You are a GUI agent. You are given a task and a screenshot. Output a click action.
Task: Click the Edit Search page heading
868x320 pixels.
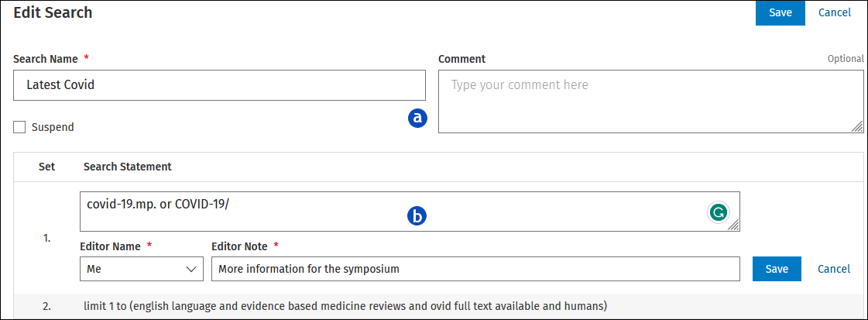coord(53,12)
